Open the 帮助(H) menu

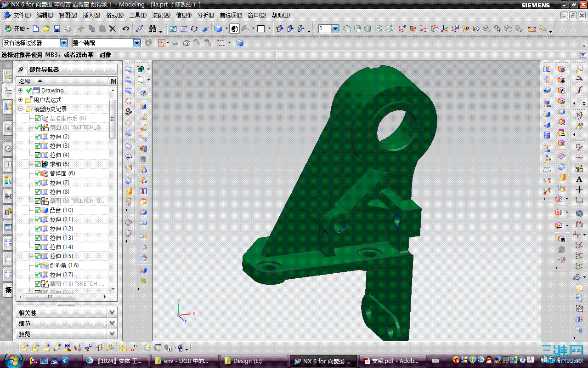[281, 15]
